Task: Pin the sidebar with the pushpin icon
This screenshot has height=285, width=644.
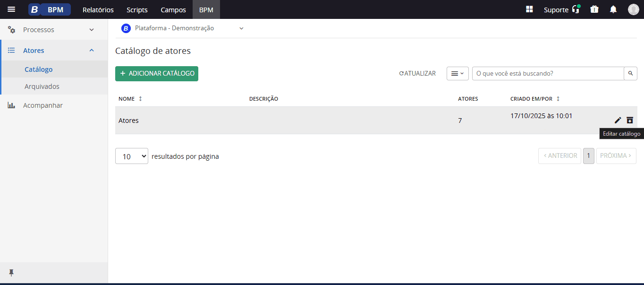Action: coord(11,273)
